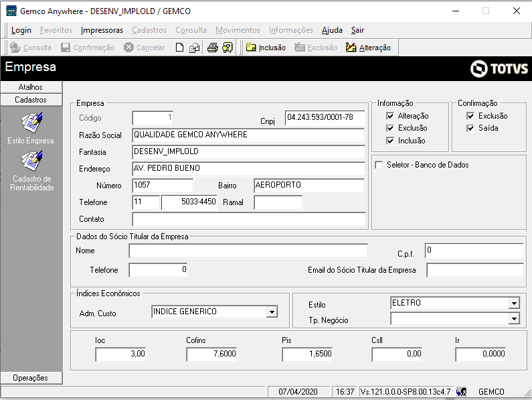Viewport: 532px width, 400px height.
Task: Click the phone number field 5033-4450
Action: pos(189,202)
